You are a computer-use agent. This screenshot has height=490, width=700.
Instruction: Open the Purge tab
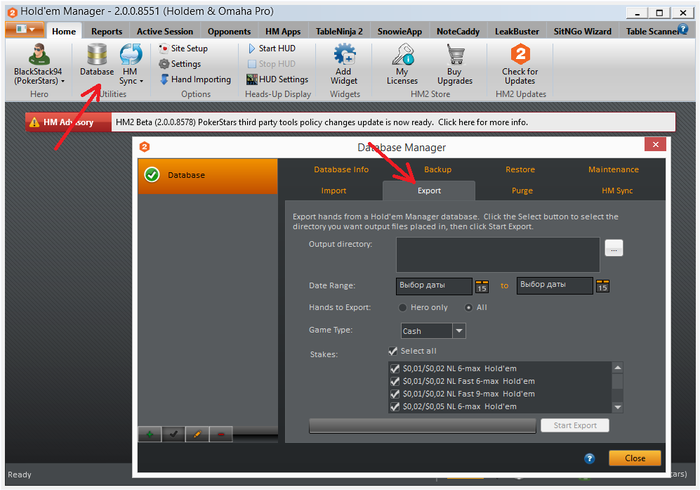click(x=522, y=191)
